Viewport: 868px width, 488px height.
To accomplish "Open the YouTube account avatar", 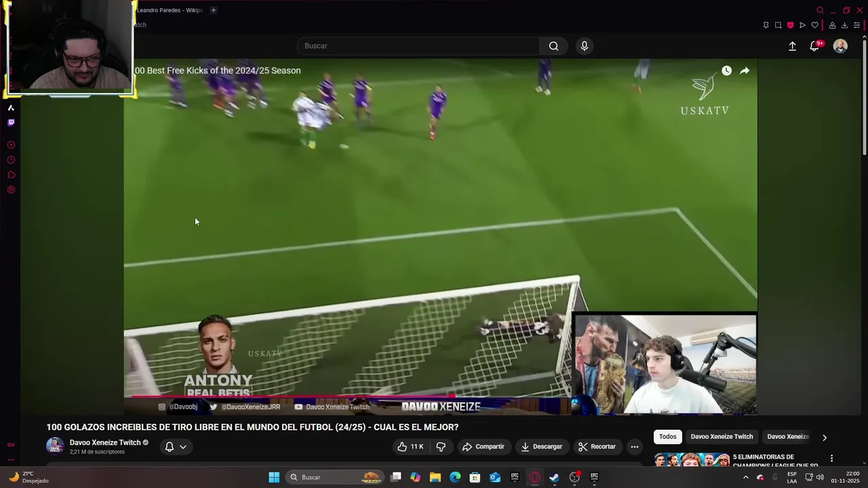I will coord(840,46).
